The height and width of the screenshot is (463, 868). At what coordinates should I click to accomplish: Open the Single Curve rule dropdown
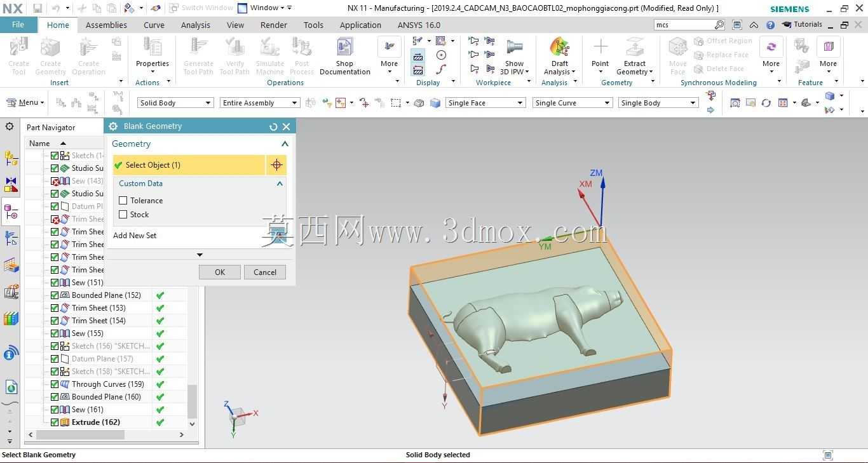tap(573, 103)
